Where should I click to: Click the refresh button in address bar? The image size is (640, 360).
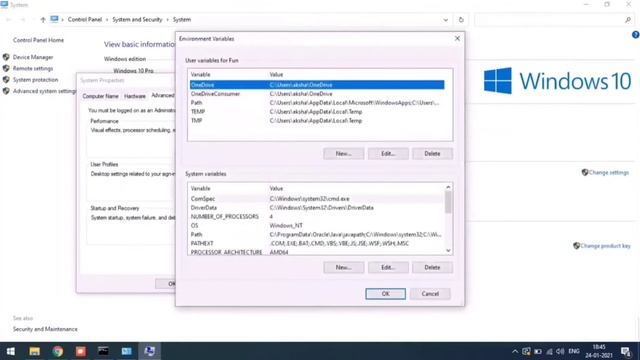(461, 20)
